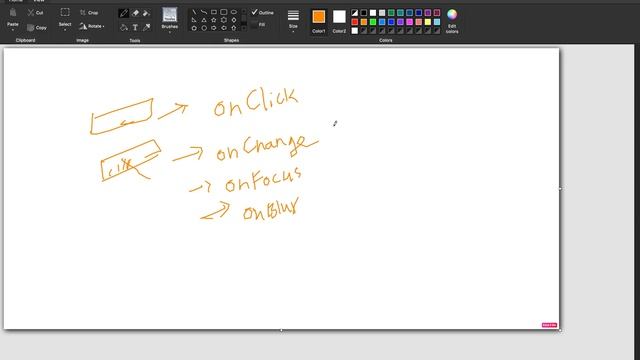Open the Brushes dropdown arrow
Screen dimensions: 640x360
pos(169,31)
